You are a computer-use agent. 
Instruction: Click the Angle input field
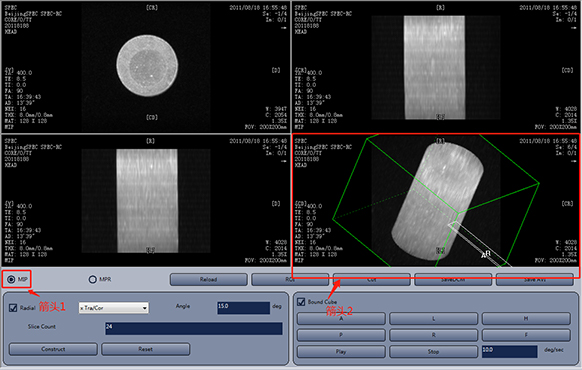(243, 308)
